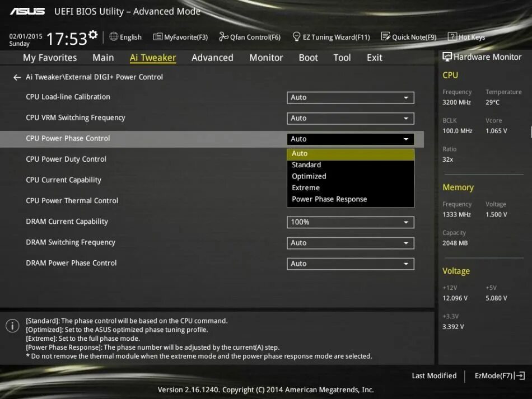Screen dimensions: 532x399
Task: Open the My Favorites tab
Action: pos(50,58)
